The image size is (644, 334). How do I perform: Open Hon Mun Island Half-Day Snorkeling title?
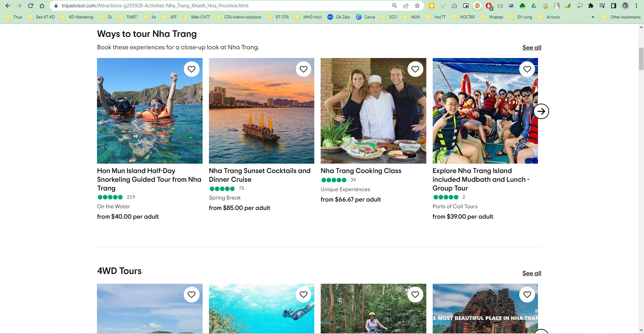[149, 179]
